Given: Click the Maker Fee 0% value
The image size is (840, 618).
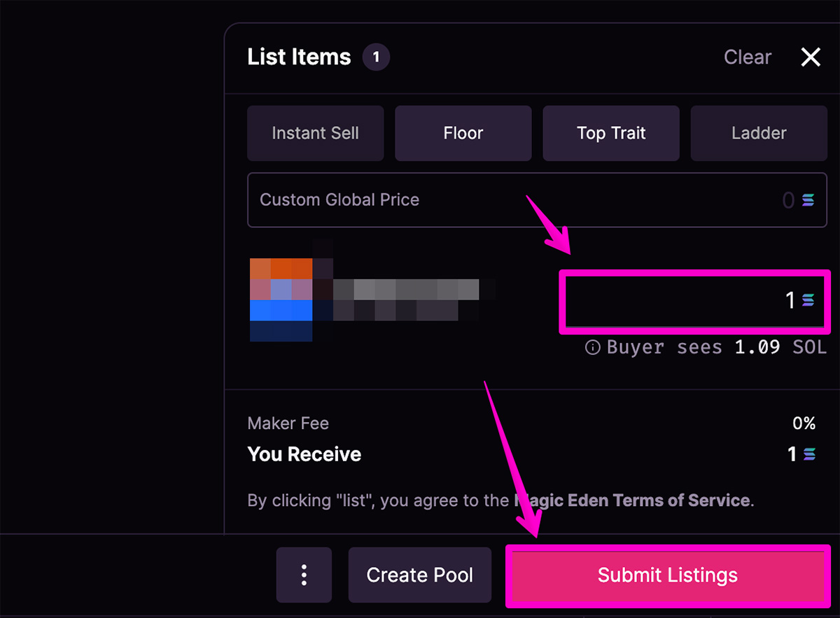Looking at the screenshot, I should [x=804, y=423].
